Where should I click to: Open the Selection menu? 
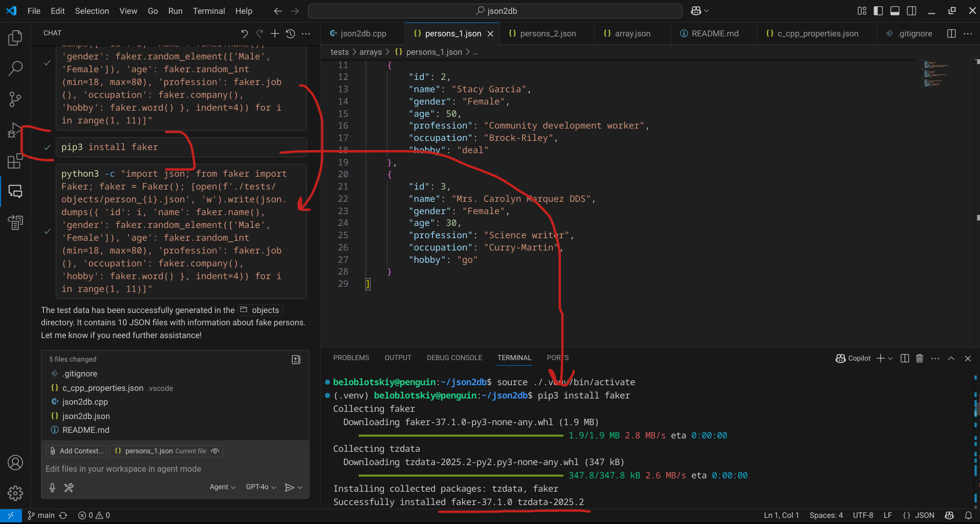pyautogui.click(x=92, y=11)
